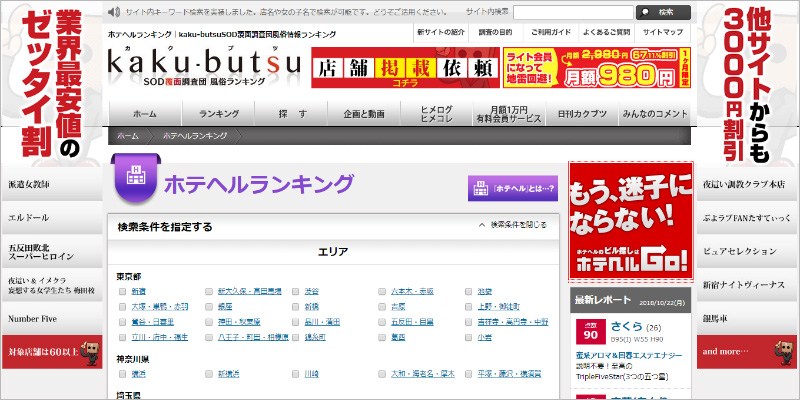Click the cardboard mascot in 対象店舗は60以上 banner
This screenshot has height=400, width=800.
pos(91,351)
